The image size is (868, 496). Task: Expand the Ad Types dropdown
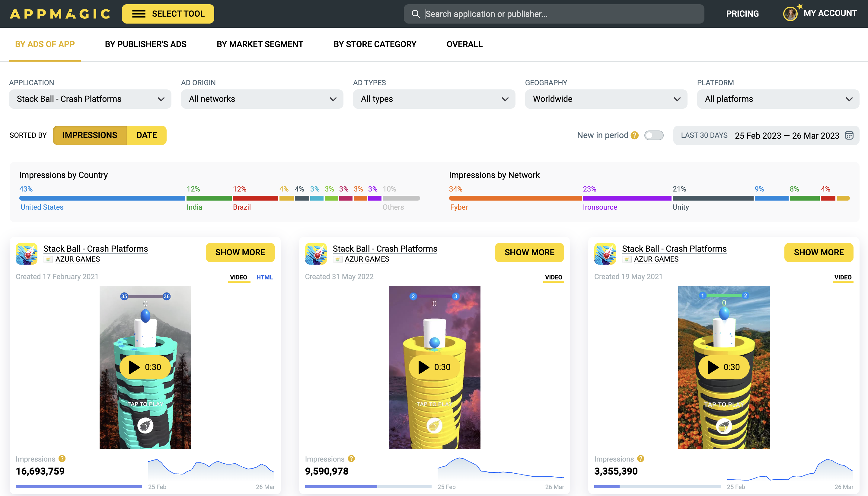[434, 99]
